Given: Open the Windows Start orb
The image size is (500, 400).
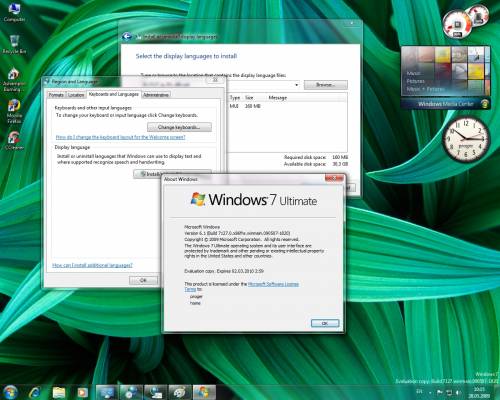Looking at the screenshot, I should [x=10, y=392].
